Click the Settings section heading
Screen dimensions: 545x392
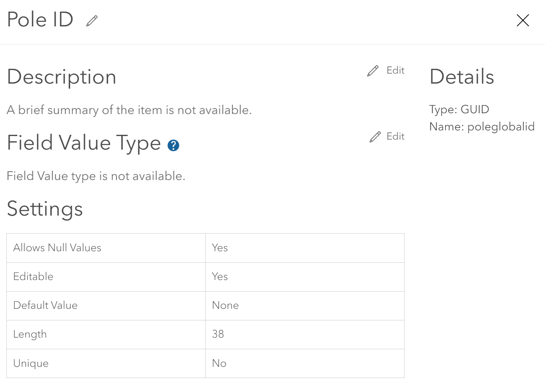tap(45, 208)
